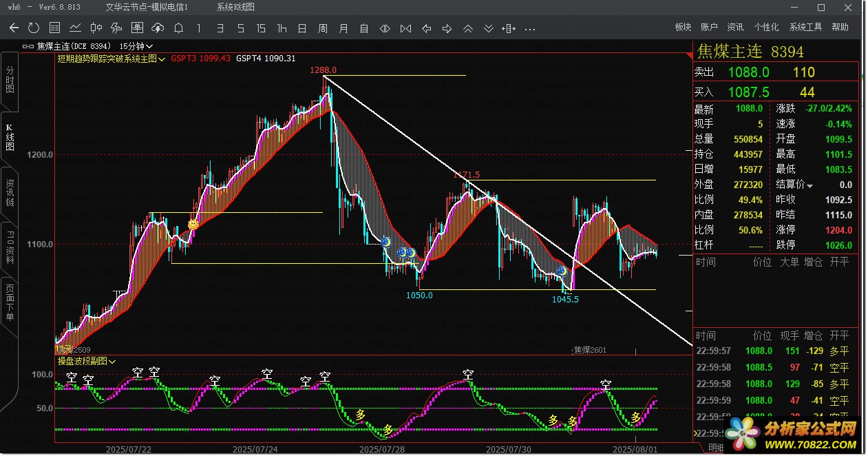Click the indicator icon next to the candlestick icon
This screenshot has width=868, height=456.
click(x=116, y=28)
